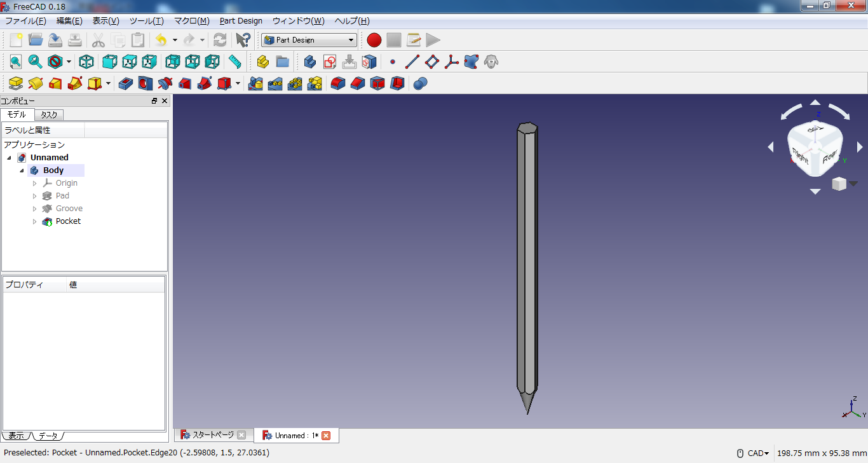This screenshot has width=868, height=463.
Task: Create a clone with sheep icon
Action: 491,62
